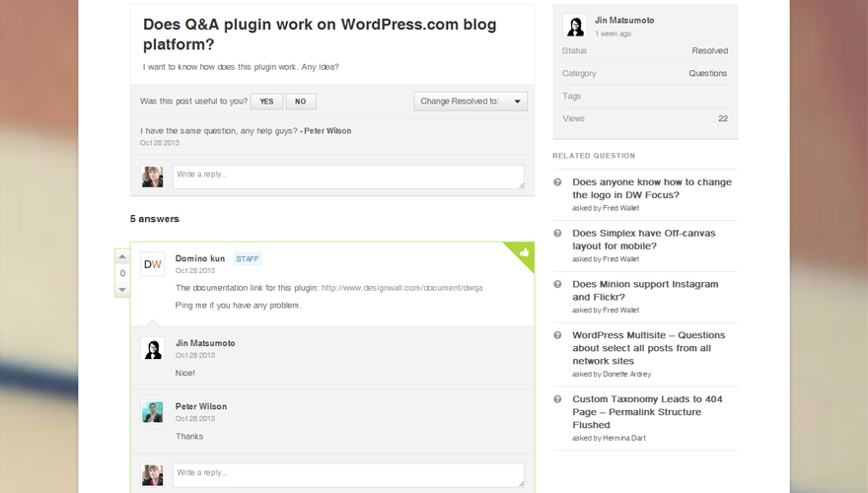Downvote Domino kun's answer

(122, 289)
